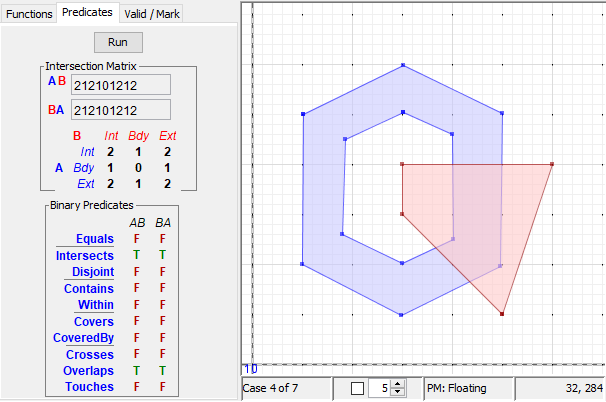The image size is (606, 402).
Task: Click the blue '10' axis label
Action: (251, 369)
